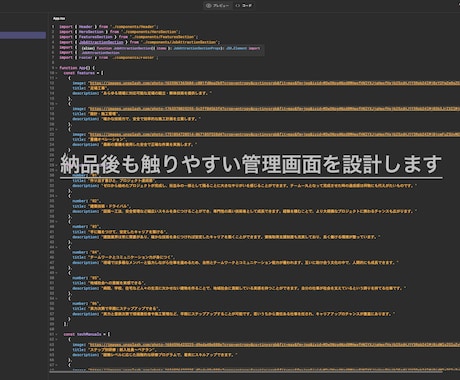The width and height of the screenshot is (460, 380).
Task: Fold the number "03" object at line 39
Action: (x=56, y=222)
